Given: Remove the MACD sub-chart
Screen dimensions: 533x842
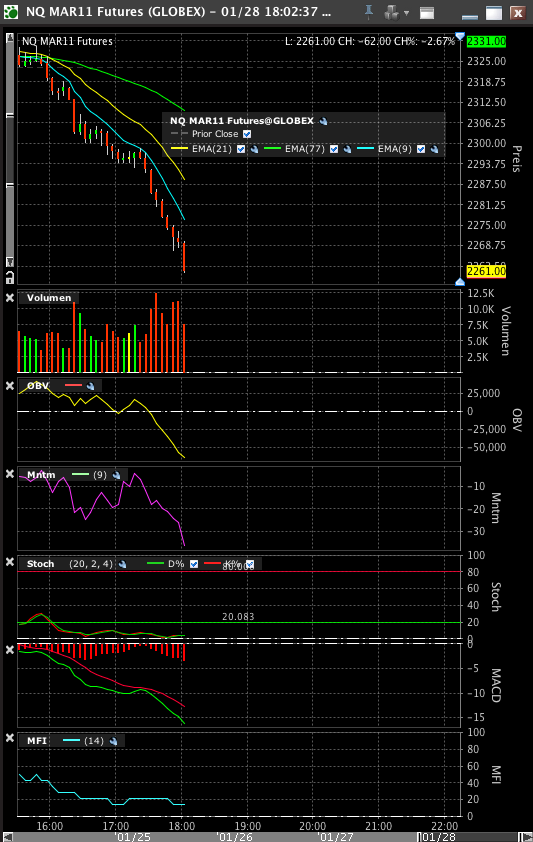Looking at the screenshot, I should click(10, 650).
